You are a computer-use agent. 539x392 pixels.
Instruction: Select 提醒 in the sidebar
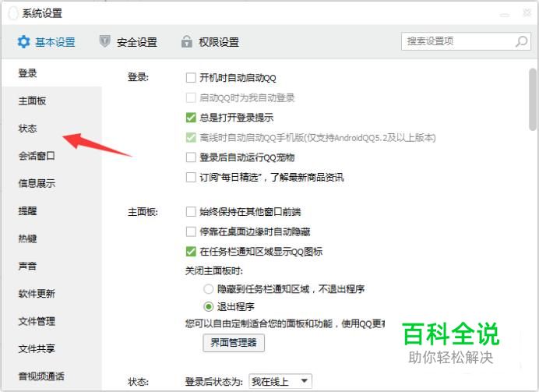(51, 210)
